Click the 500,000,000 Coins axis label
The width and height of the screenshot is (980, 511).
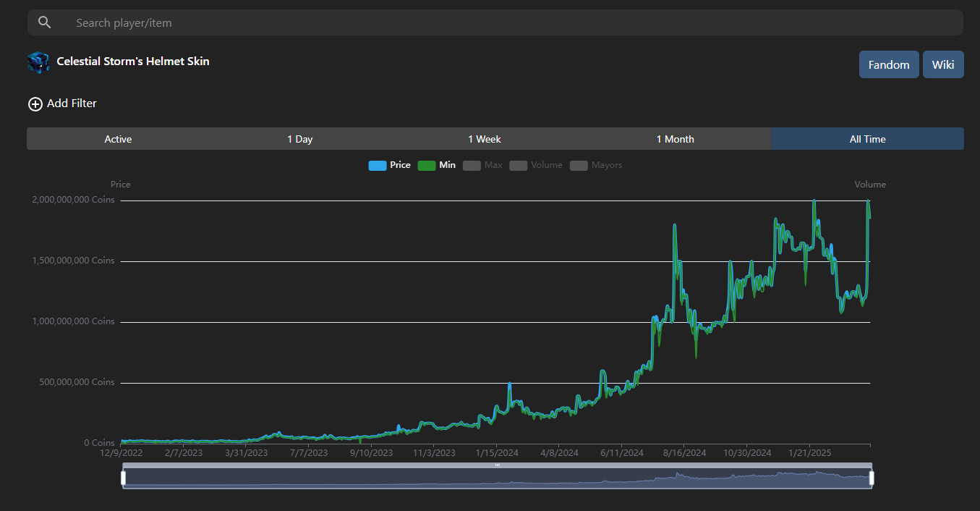coord(77,382)
